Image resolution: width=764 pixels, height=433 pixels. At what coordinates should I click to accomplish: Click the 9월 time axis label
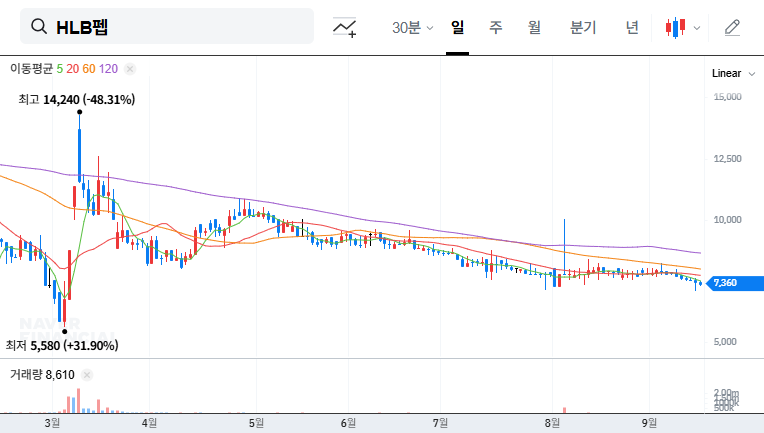[x=649, y=423]
